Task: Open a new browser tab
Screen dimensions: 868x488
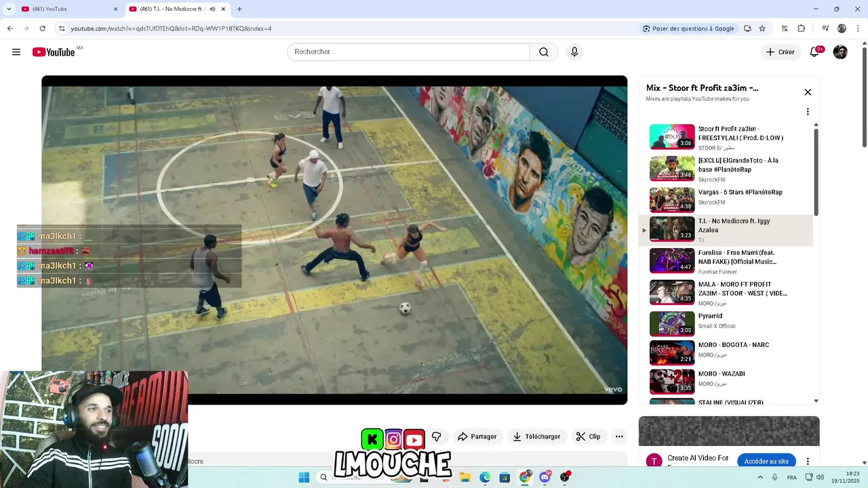Action: [239, 9]
